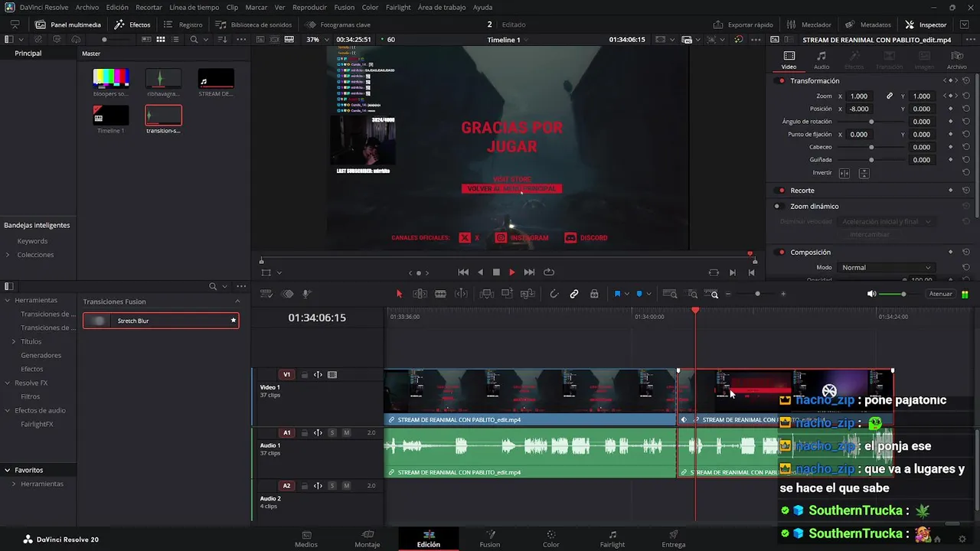Jump to the last frame
The image size is (980, 551).
pyautogui.click(x=529, y=272)
